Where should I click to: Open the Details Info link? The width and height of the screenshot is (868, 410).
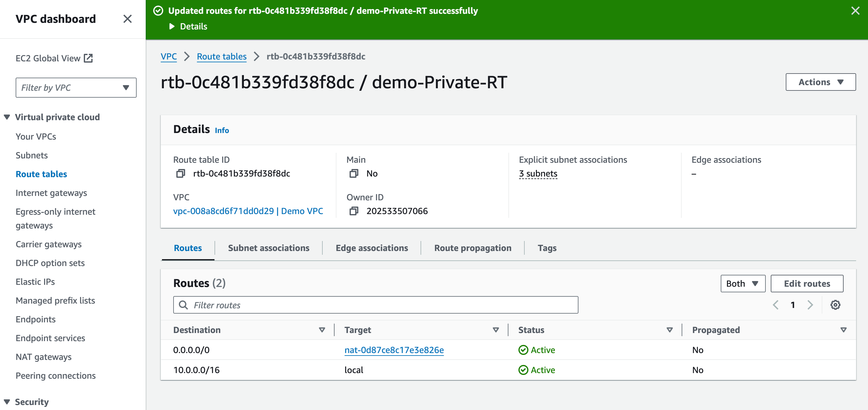click(x=222, y=131)
